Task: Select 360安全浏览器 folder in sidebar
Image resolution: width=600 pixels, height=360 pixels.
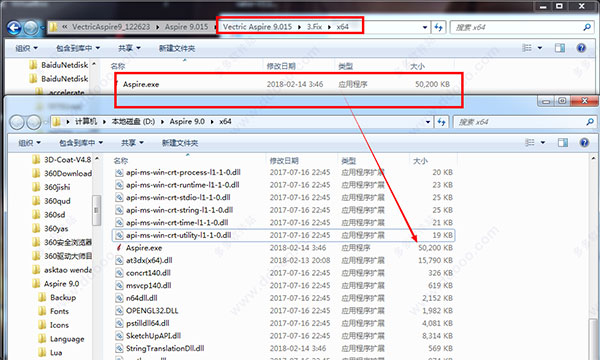Action: (x=63, y=242)
